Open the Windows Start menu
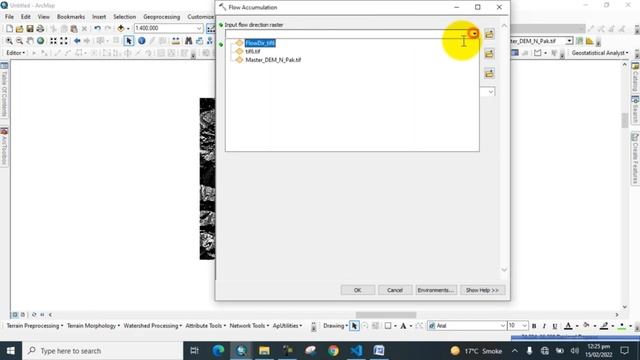Viewport: 640px width, 360px height. (11, 351)
